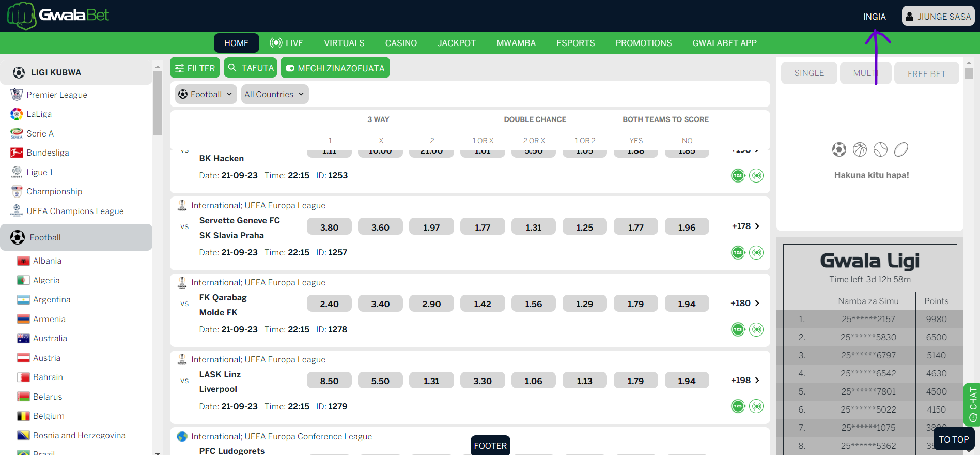The height and width of the screenshot is (455, 980).
Task: Click JIUNGE SASA register button
Action: pos(938,16)
